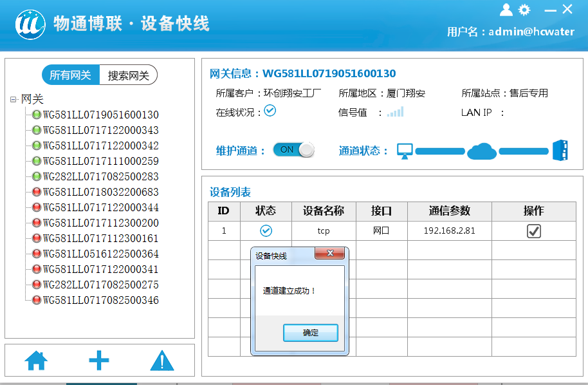Select gateway WG282LL0717082500275
The image size is (588, 385).
pyautogui.click(x=100, y=285)
